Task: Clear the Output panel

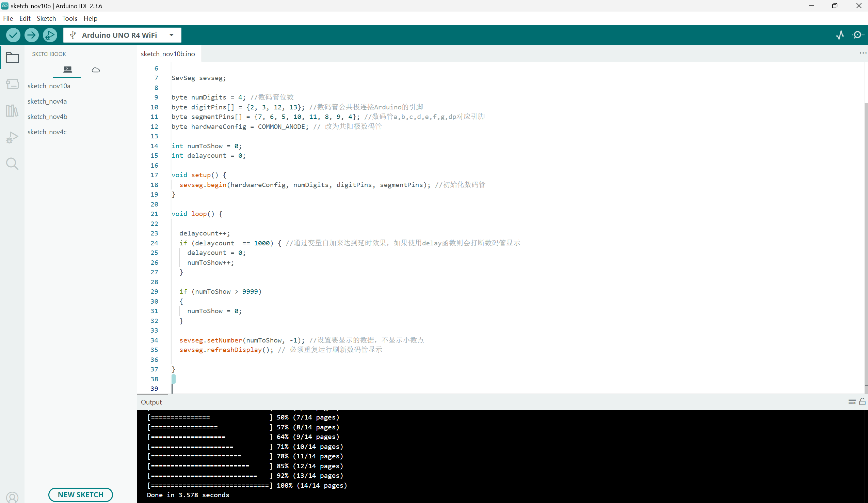Action: pos(852,402)
